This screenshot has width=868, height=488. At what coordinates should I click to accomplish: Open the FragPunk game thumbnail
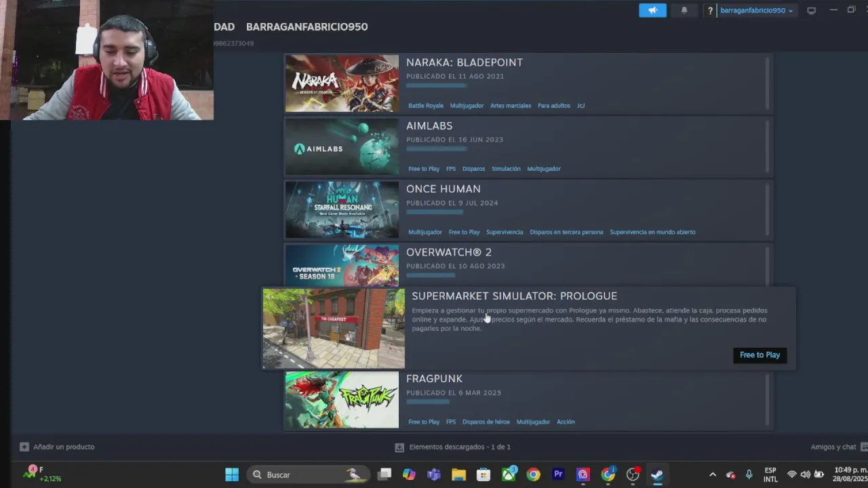coord(342,400)
